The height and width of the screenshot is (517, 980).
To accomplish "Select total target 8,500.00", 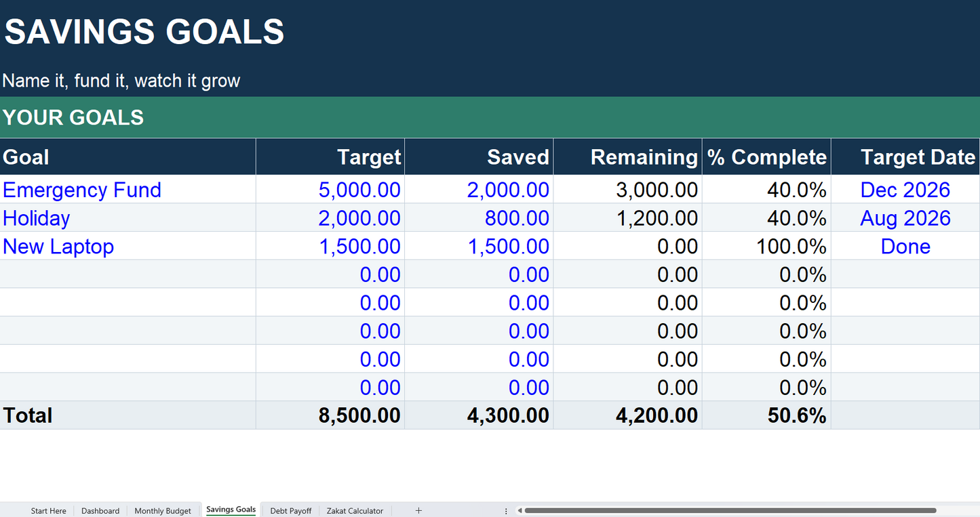I will click(x=330, y=415).
